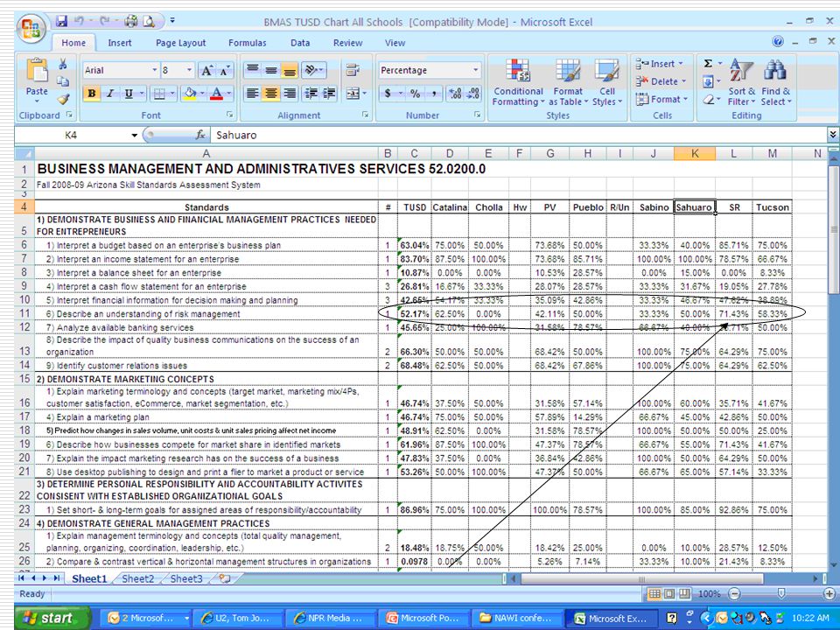Click the Paste clipboard icon
This screenshot has width=840, height=630.
[37, 71]
